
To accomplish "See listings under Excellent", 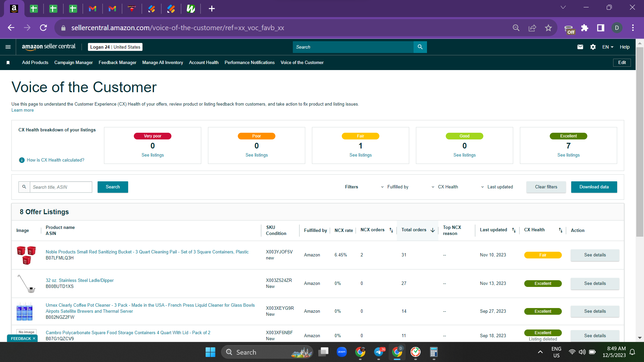I will (569, 155).
